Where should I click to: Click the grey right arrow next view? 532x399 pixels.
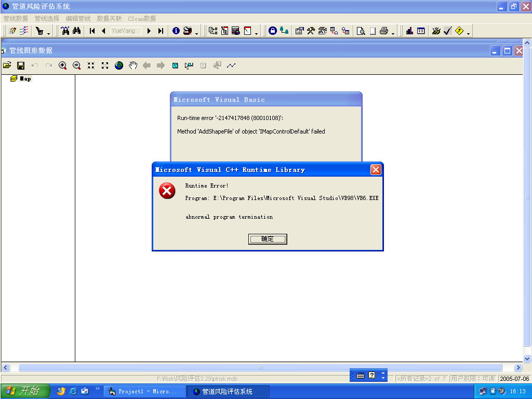coord(161,65)
